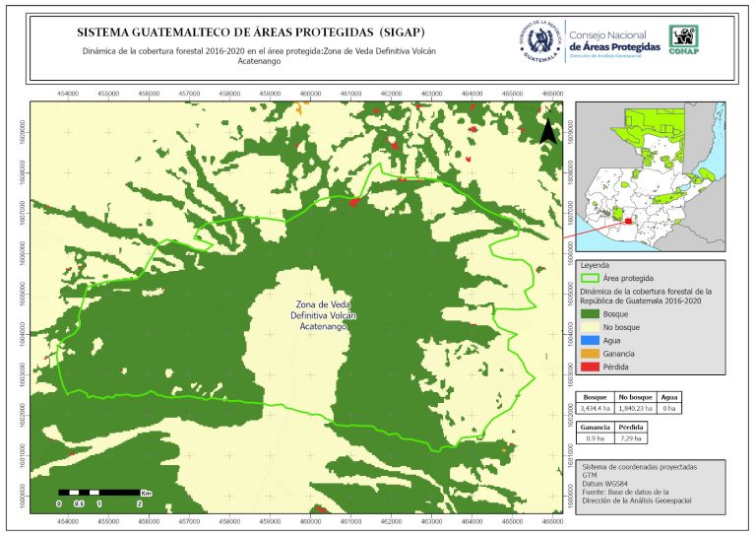Image resolution: width=756 pixels, height=535 pixels.
Task: Click the Zona de Veda Definitiva map label
Action: tap(323, 314)
